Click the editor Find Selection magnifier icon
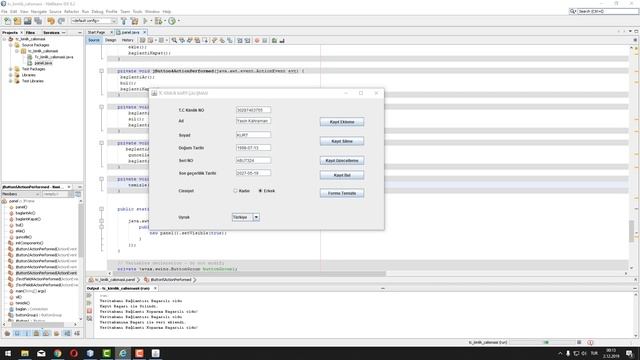Image resolution: width=640 pixels, height=360 pixels. click(x=174, y=40)
